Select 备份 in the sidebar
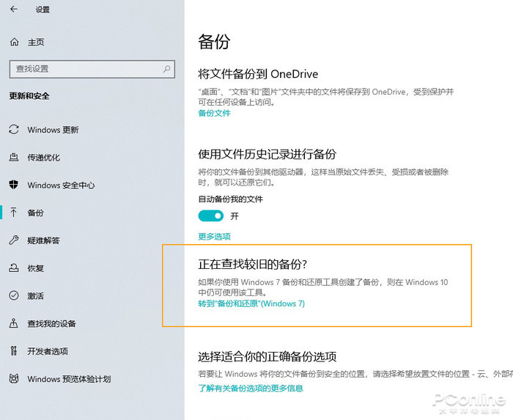Image resolution: width=513 pixels, height=420 pixels. 35,213
